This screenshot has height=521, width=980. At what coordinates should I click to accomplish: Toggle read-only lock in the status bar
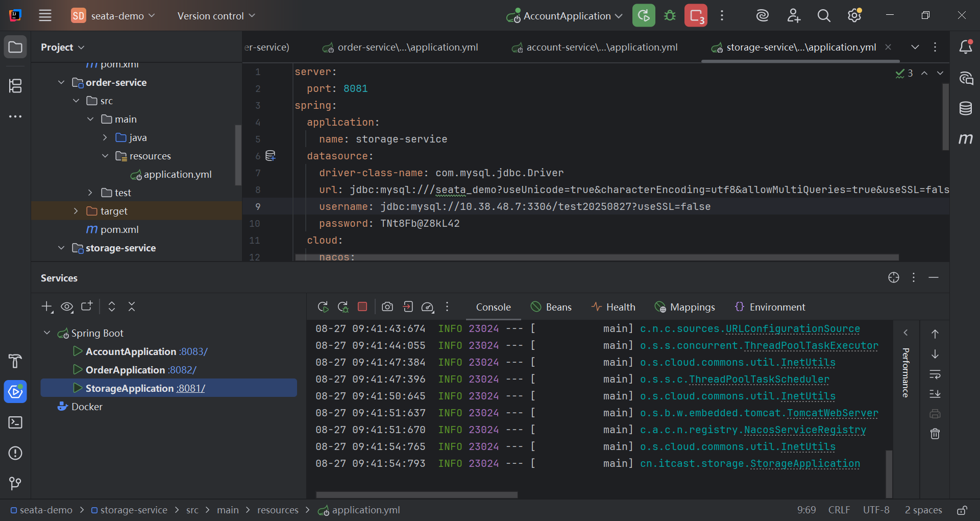click(962, 510)
